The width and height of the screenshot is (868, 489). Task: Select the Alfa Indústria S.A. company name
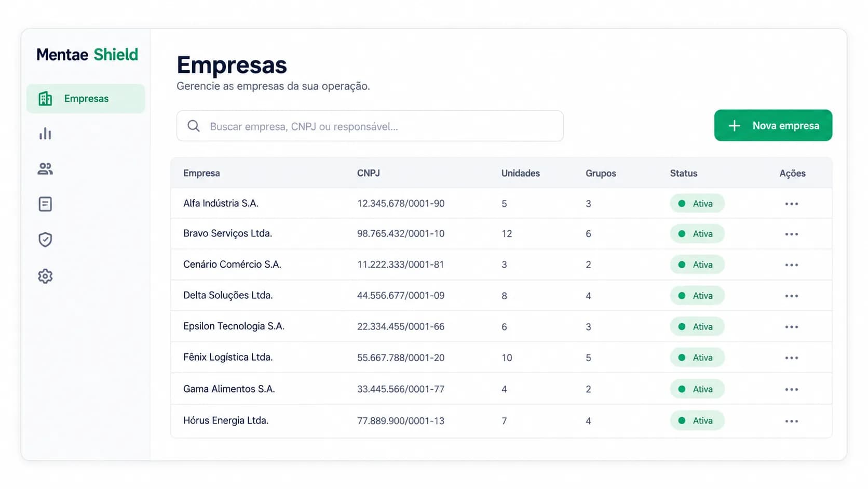pos(221,203)
